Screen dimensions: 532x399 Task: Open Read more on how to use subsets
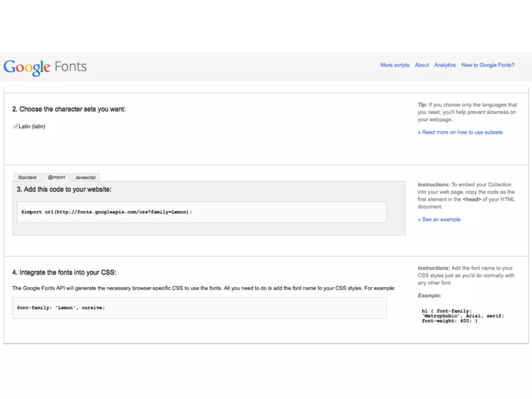(x=462, y=132)
